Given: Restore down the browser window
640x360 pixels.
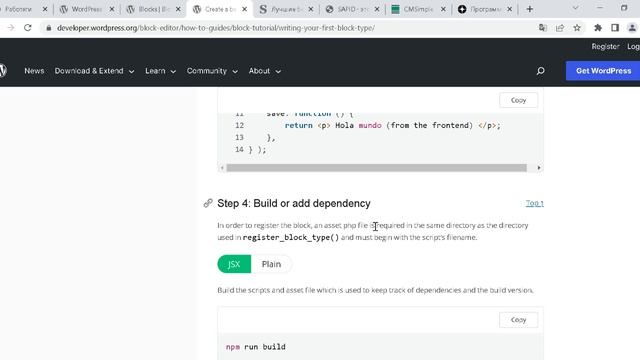Looking at the screenshot, I should coord(624,8).
